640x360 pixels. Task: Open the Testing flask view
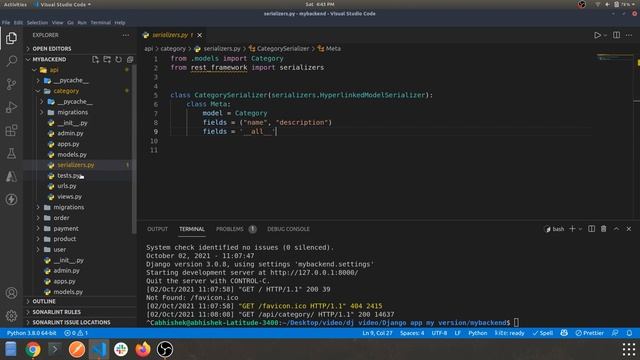tap(11, 153)
